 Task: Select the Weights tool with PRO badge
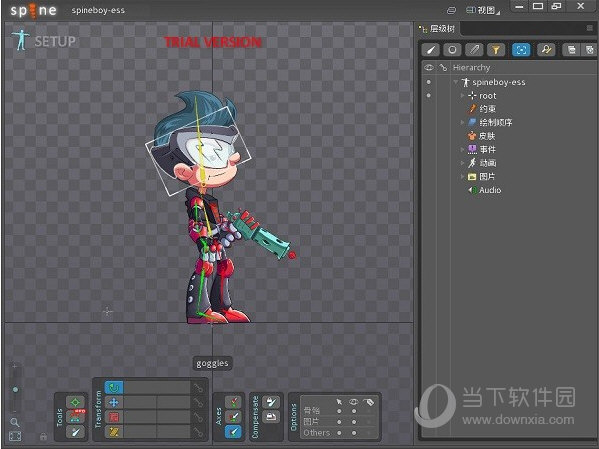[x=75, y=417]
